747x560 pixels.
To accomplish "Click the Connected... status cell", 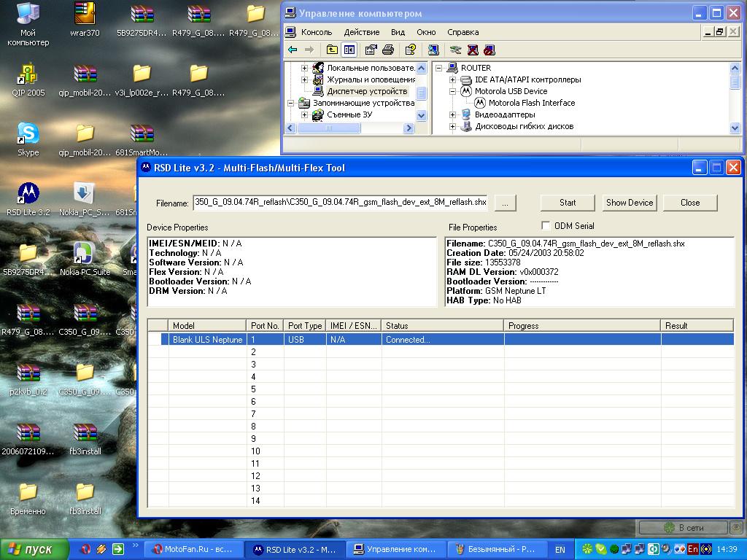I will [443, 340].
